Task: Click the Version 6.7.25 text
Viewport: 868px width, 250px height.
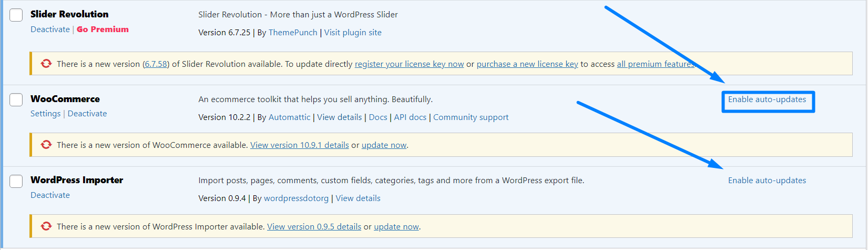Action: click(224, 33)
